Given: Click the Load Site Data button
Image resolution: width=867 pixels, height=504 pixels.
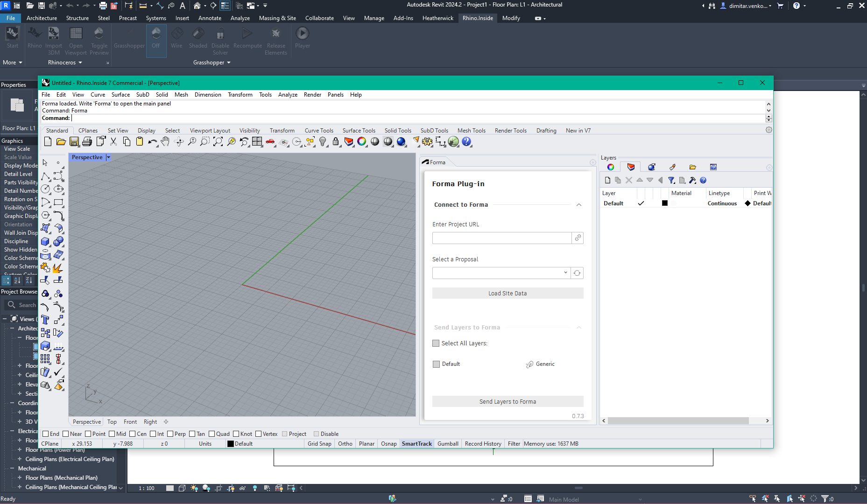Looking at the screenshot, I should point(508,294).
